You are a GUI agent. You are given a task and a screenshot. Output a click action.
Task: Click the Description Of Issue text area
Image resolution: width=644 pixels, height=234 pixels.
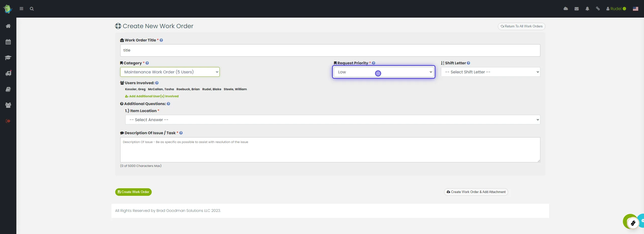pos(330,150)
